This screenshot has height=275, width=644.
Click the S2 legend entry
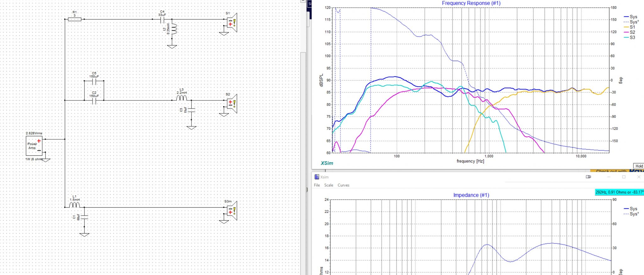click(630, 32)
